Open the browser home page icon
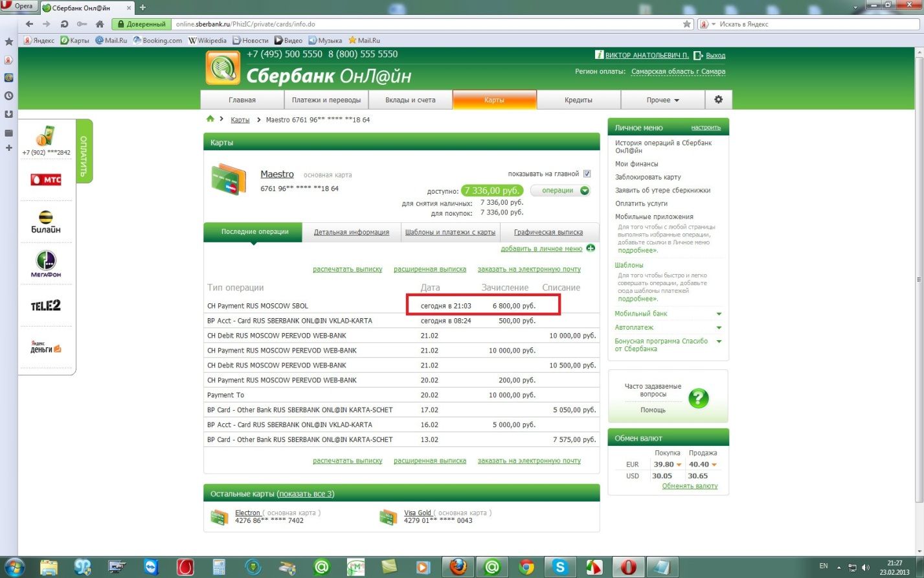Screen dimensions: 924x578 pyautogui.click(x=99, y=24)
